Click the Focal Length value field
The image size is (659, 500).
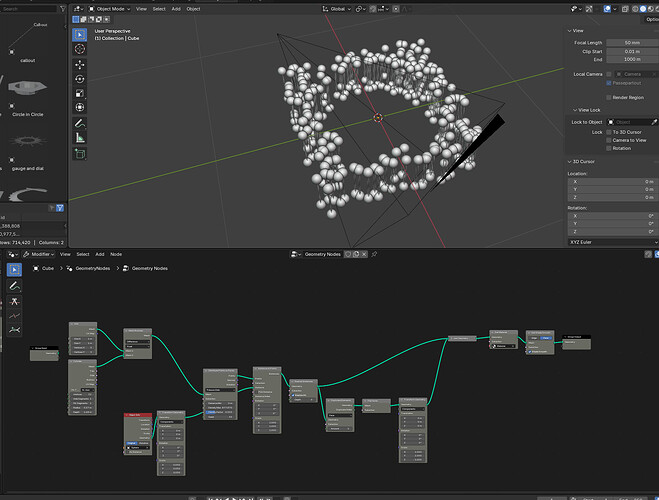(x=632, y=43)
